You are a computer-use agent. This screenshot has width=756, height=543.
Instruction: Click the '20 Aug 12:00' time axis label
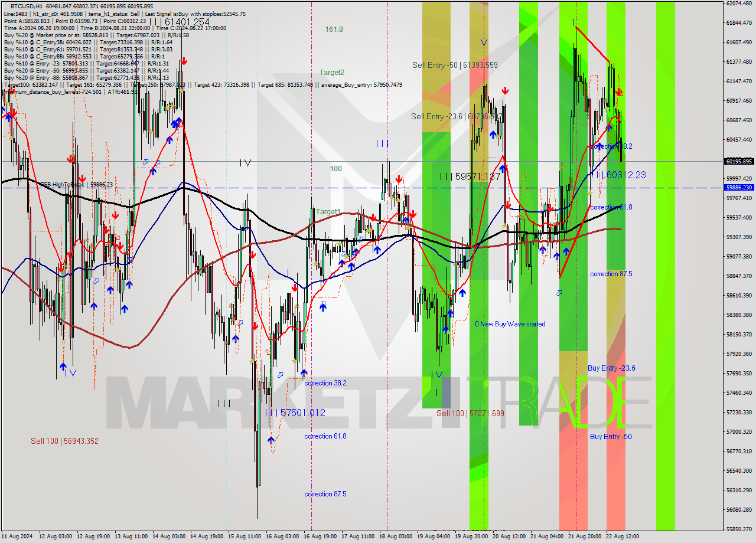pyautogui.click(x=509, y=537)
